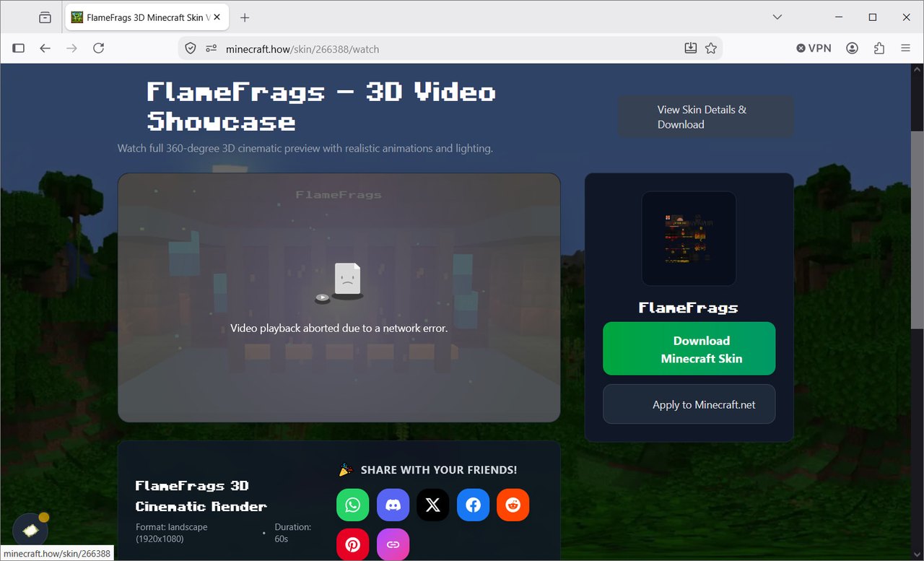Screen dimensions: 924x561
Task: Click the 'SHARE WITH YOUR FRIENDS!' heading
Action: click(439, 470)
